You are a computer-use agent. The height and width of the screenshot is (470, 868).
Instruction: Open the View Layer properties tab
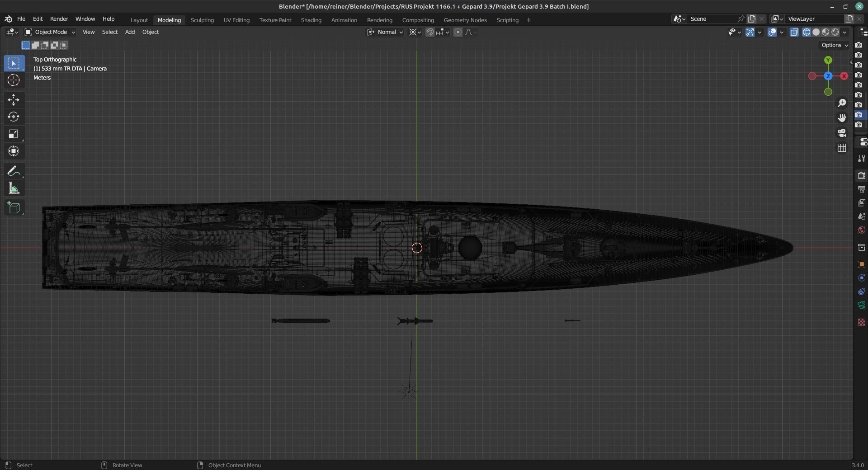tap(861, 203)
